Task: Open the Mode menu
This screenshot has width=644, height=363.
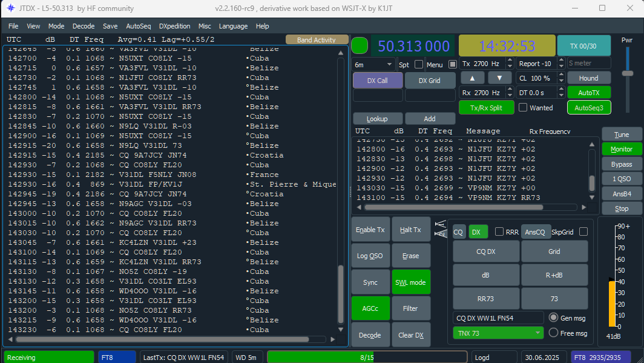Action: pyautogui.click(x=56, y=26)
